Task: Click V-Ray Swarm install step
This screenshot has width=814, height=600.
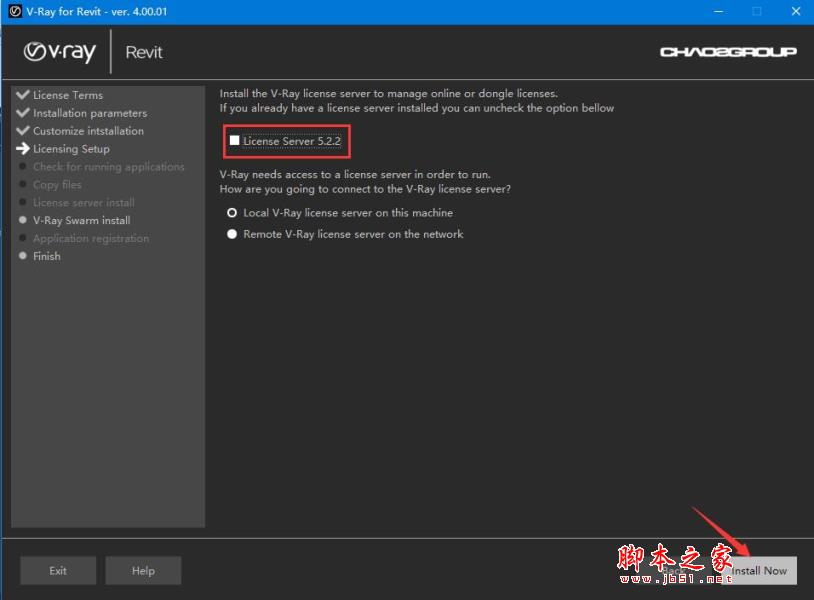Action: [82, 220]
